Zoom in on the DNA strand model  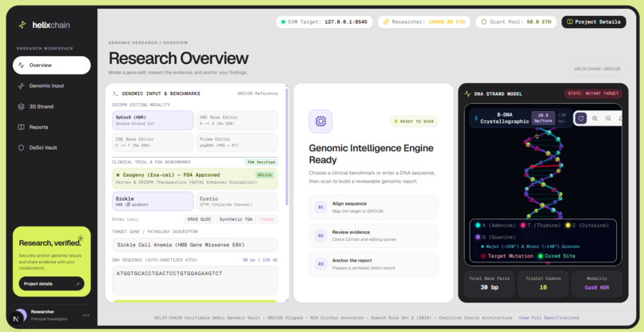pyautogui.click(x=594, y=118)
